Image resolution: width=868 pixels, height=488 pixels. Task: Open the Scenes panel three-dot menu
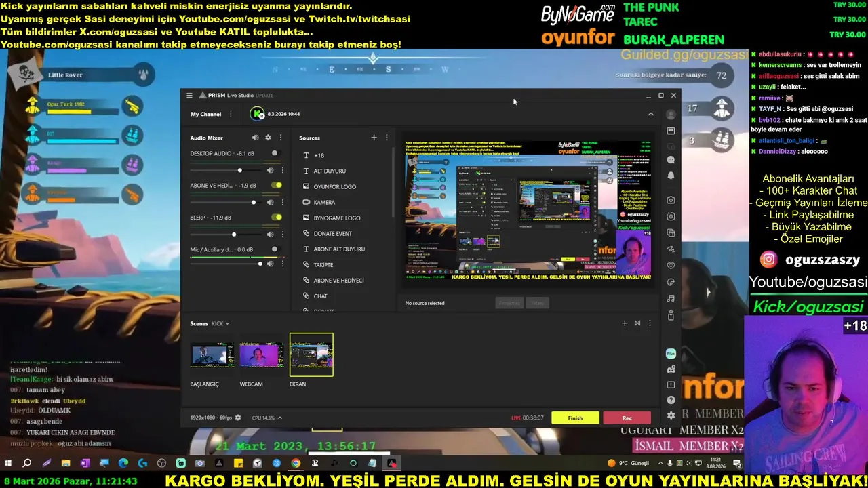tap(650, 323)
